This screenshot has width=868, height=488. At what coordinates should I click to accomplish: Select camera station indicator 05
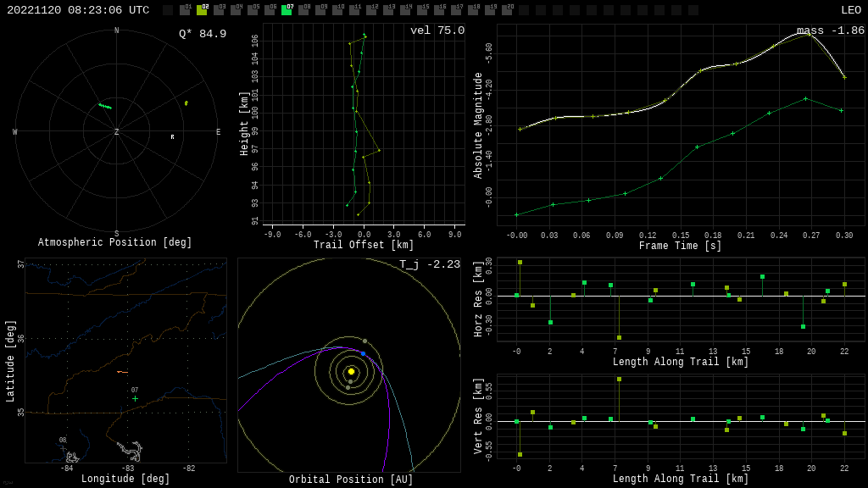(253, 10)
